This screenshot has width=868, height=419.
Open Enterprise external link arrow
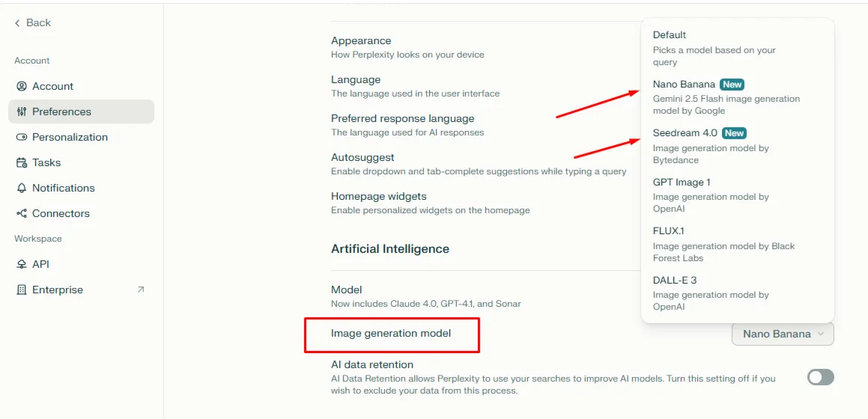[141, 290]
